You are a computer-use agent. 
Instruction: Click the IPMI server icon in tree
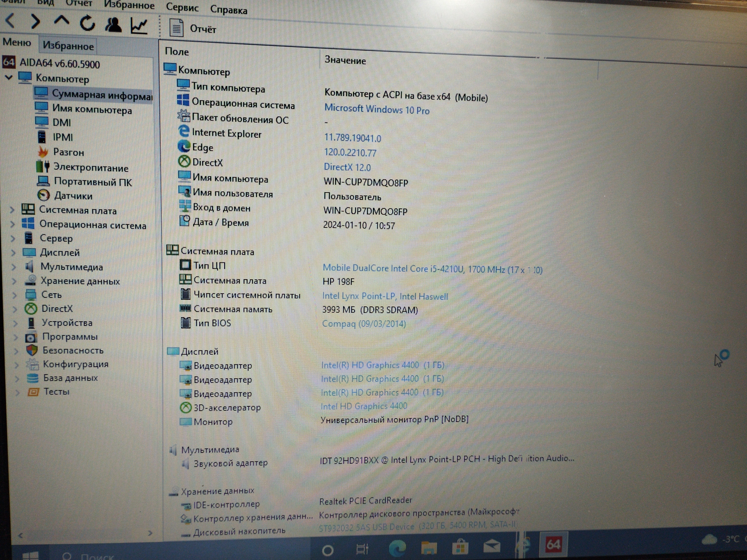pos(42,136)
